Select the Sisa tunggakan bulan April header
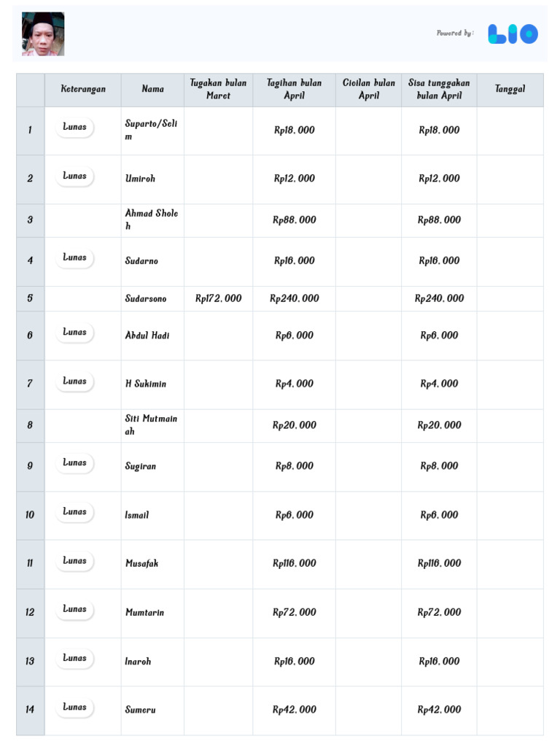The height and width of the screenshot is (747, 560). coord(439,90)
